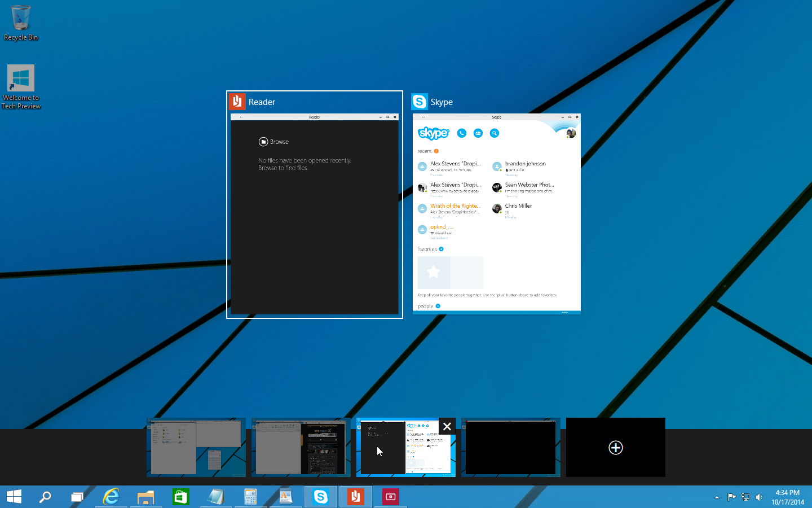Click Browse icon in Reader window
The width and height of the screenshot is (812, 508).
tap(263, 142)
